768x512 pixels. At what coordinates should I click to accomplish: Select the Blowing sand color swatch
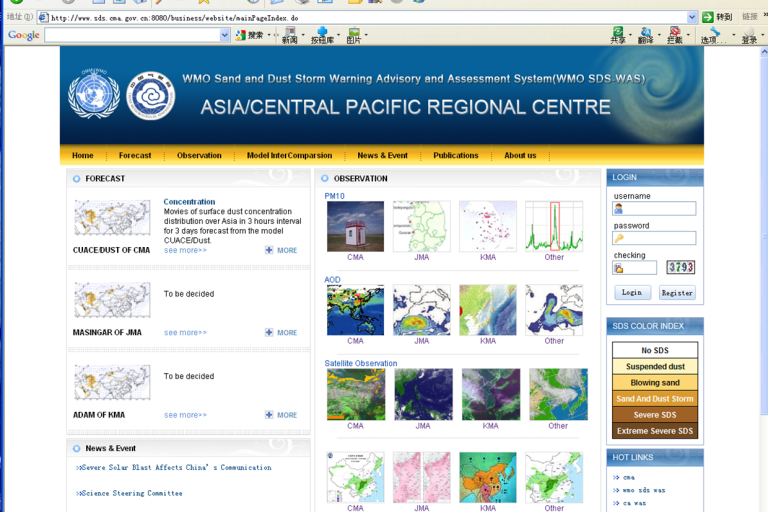(655, 383)
